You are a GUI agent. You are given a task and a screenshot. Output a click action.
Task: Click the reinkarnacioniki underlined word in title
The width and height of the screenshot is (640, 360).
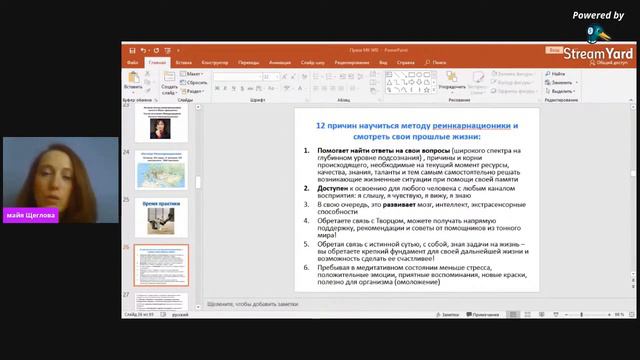pos(471,126)
